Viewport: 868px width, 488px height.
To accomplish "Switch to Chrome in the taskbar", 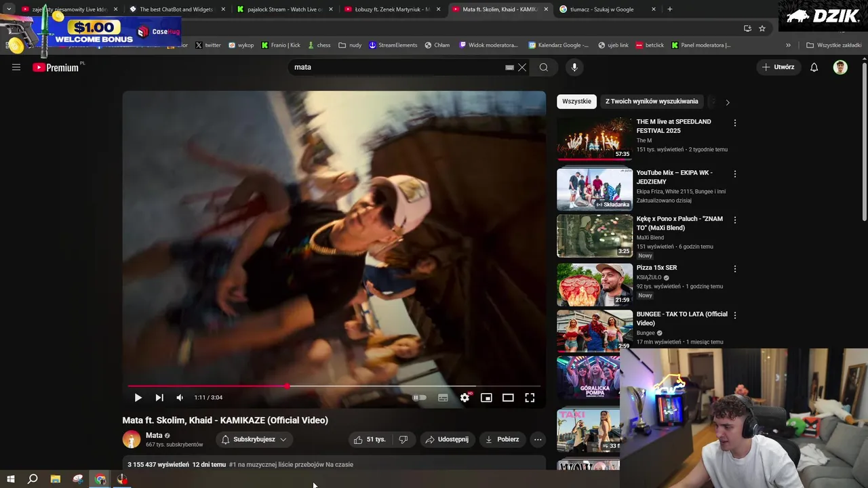I will pyautogui.click(x=100, y=479).
